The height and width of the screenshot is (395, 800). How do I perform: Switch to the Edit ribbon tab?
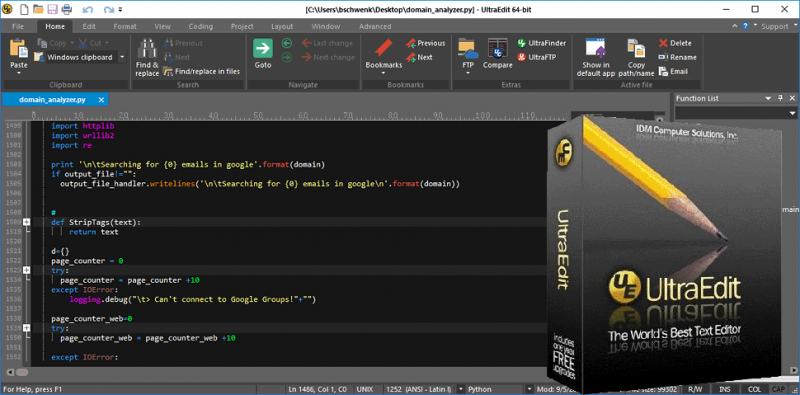point(89,27)
